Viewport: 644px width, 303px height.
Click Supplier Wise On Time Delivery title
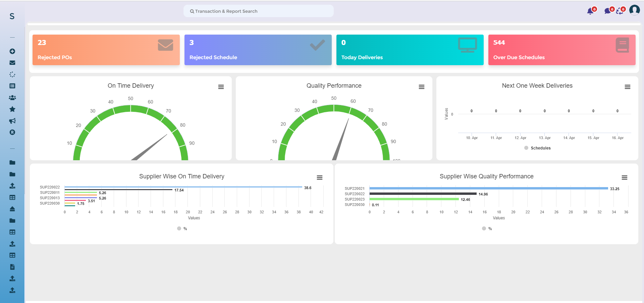[x=182, y=176]
